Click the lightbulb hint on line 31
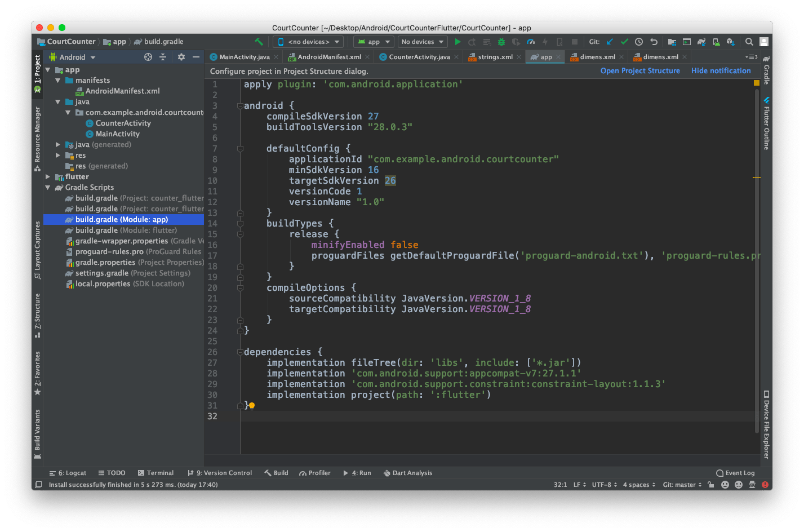The image size is (804, 532). click(252, 406)
